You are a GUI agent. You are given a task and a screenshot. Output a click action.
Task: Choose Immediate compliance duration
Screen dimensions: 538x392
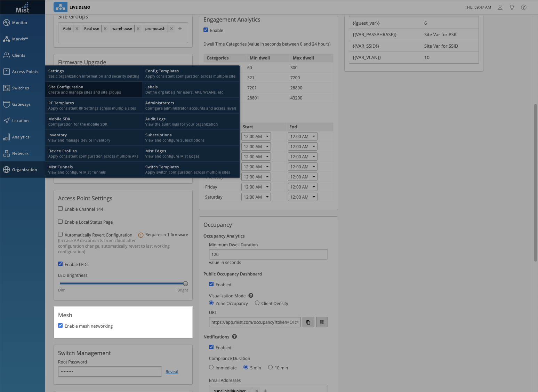(211, 367)
